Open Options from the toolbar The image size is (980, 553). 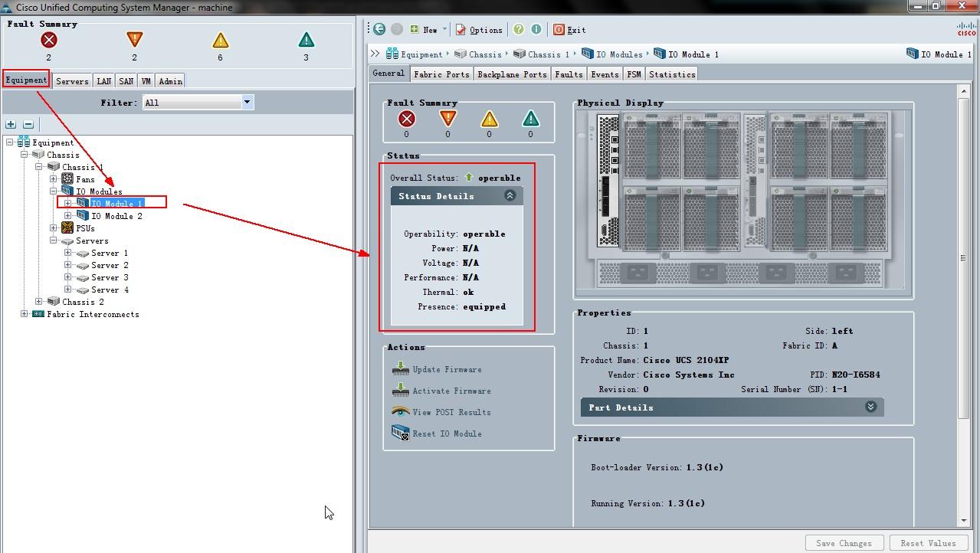click(479, 30)
